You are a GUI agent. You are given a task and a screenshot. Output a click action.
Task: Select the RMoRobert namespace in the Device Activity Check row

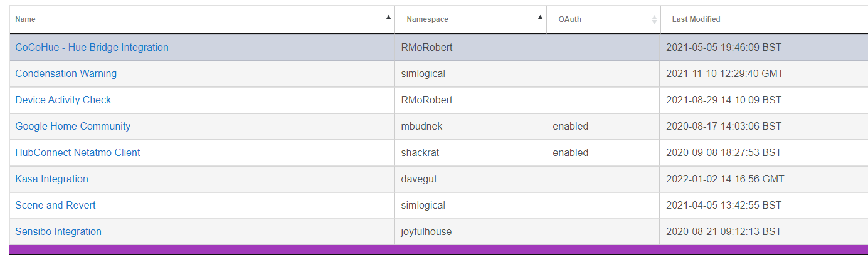point(426,100)
